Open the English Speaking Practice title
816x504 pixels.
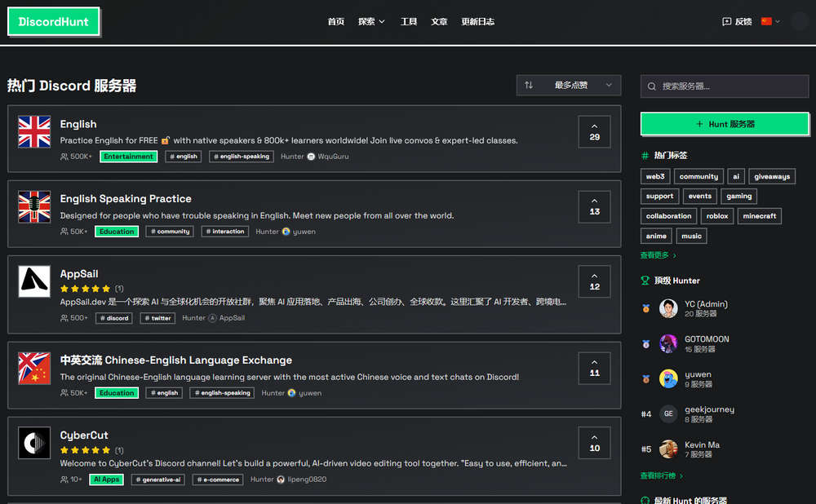(x=126, y=199)
